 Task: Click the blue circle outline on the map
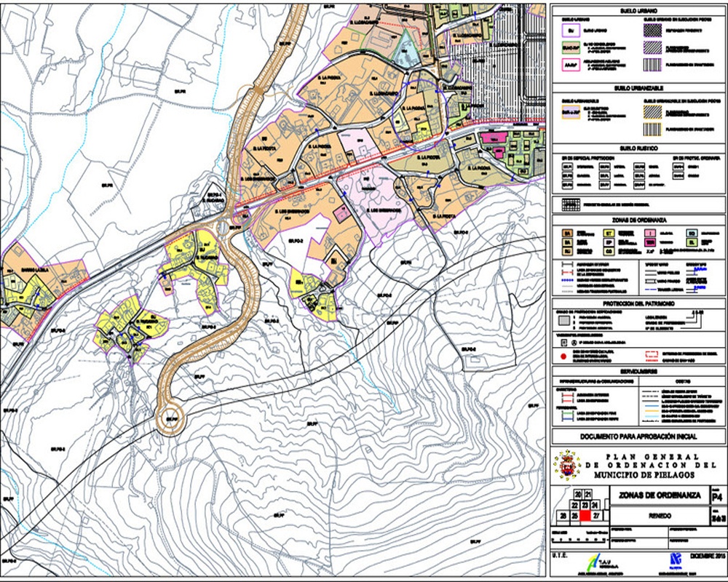pos(420,115)
